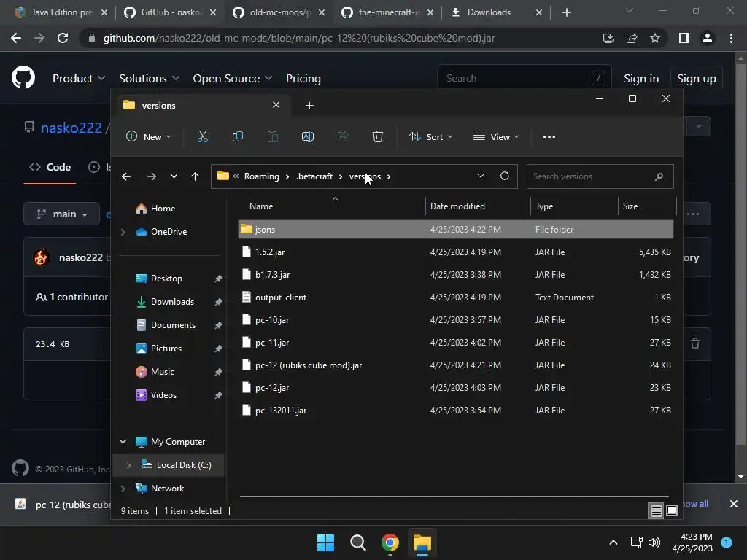Go back in Chrome browser
The height and width of the screenshot is (560, 747).
coord(16,38)
